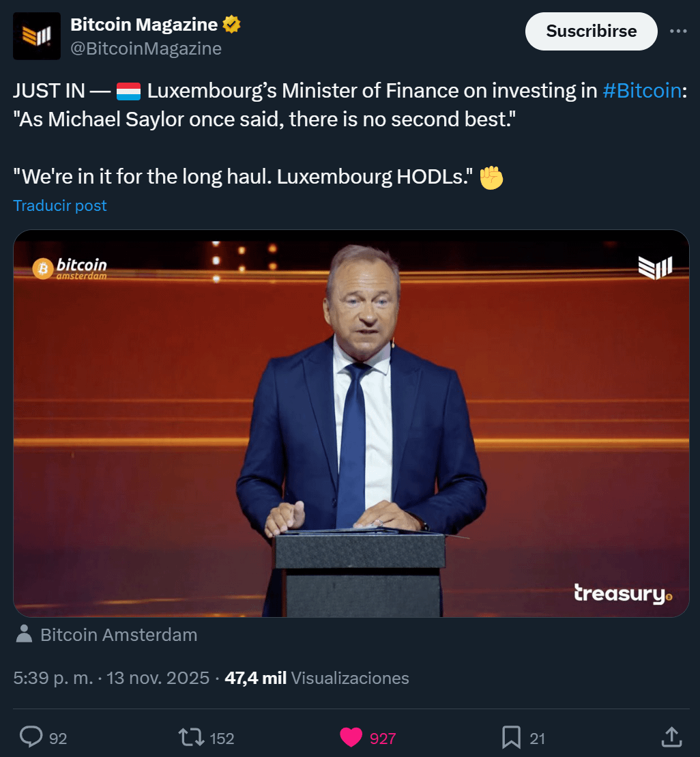The width and height of the screenshot is (700, 757).
Task: Click the @BitcoinMagazine handle
Action: [146, 48]
